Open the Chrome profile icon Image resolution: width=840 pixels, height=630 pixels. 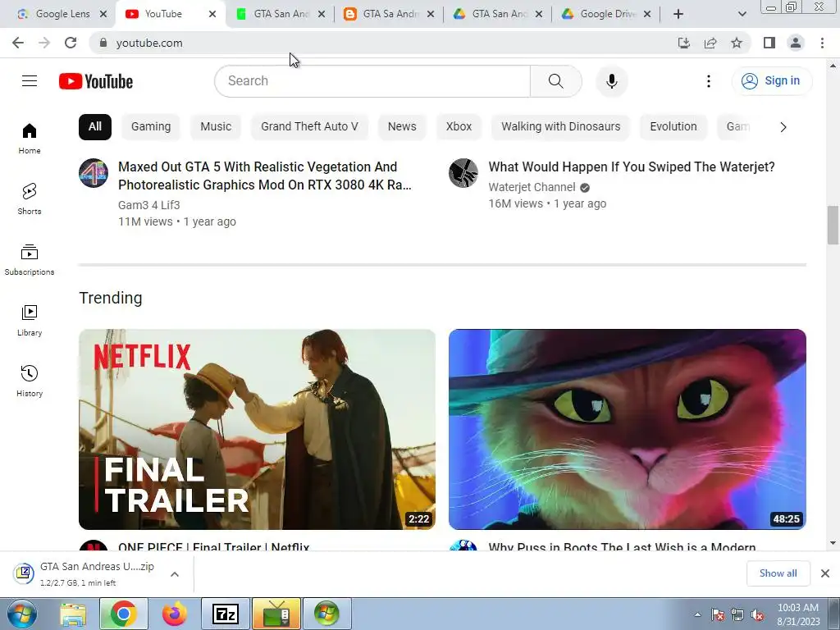pyautogui.click(x=796, y=43)
